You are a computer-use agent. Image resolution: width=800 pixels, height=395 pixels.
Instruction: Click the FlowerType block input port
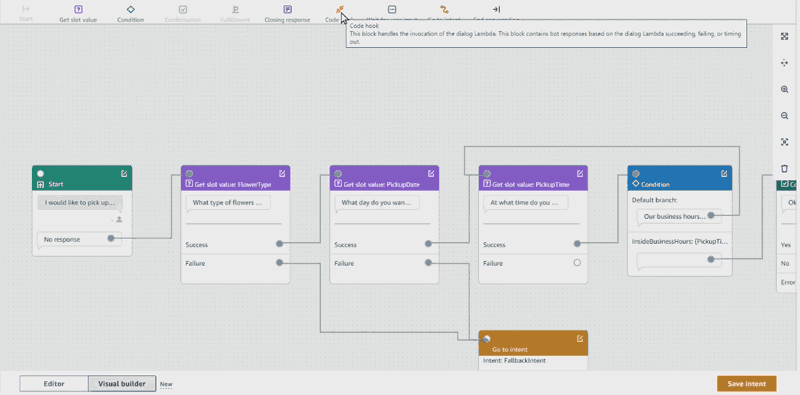189,174
